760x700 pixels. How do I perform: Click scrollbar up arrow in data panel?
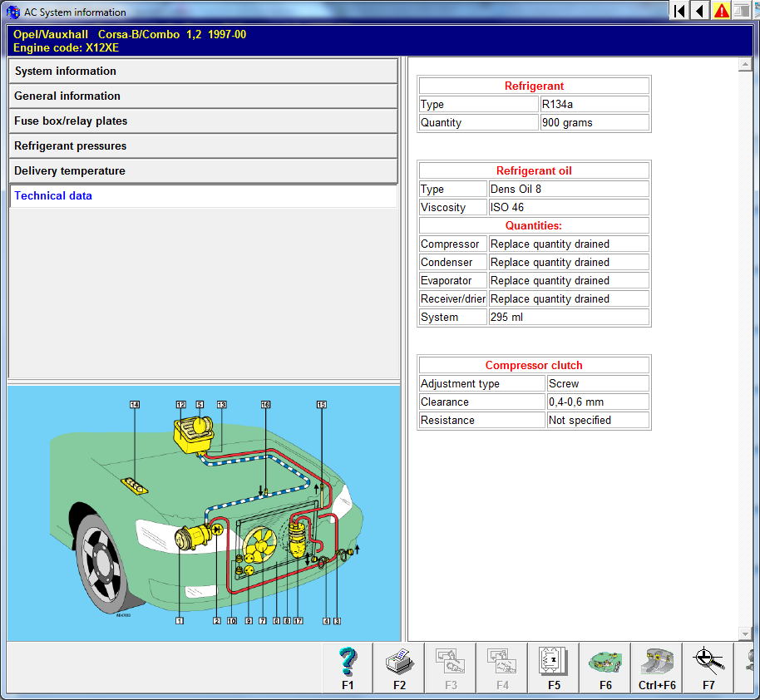[745, 64]
